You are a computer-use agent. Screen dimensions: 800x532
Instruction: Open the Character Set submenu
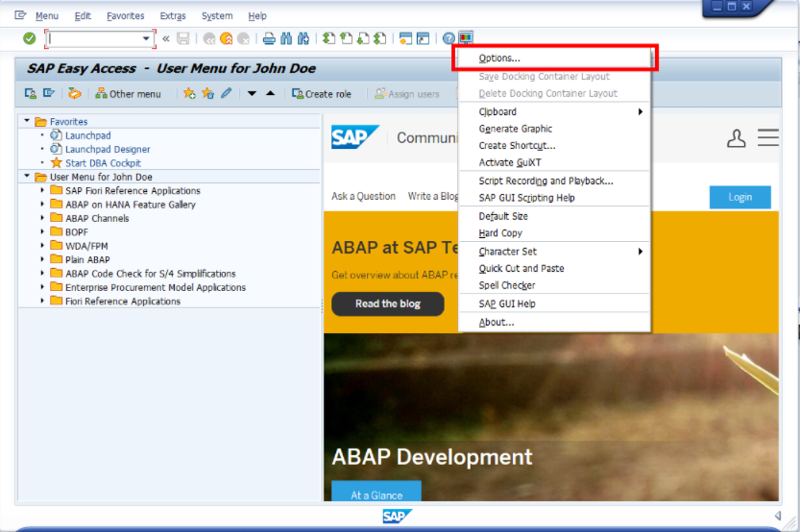pos(554,252)
